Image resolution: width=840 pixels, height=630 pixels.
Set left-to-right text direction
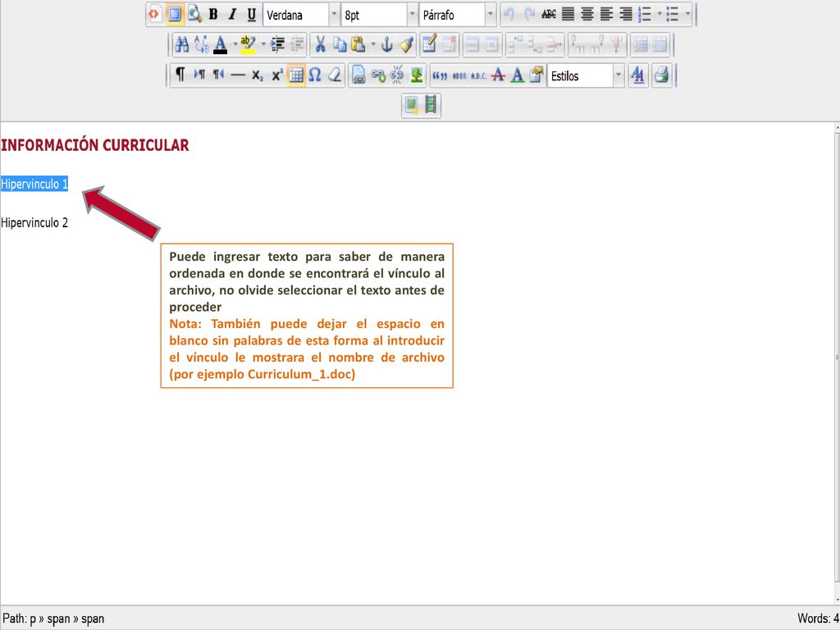(x=199, y=75)
